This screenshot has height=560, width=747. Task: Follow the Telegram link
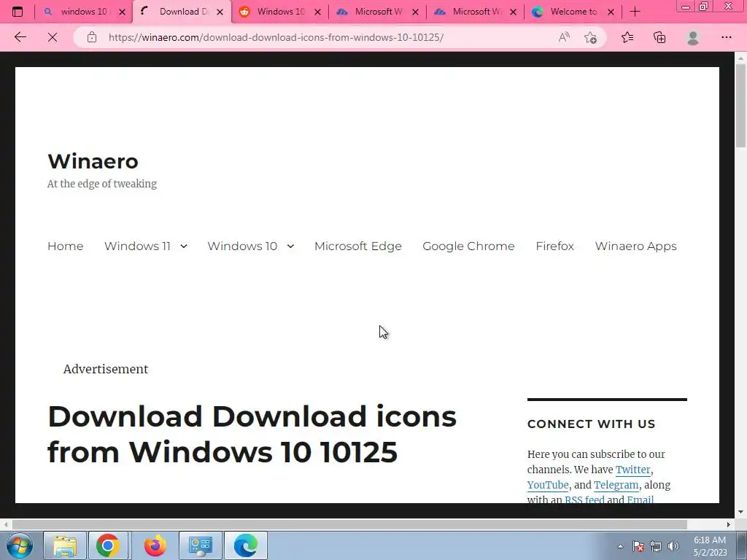pyautogui.click(x=616, y=485)
